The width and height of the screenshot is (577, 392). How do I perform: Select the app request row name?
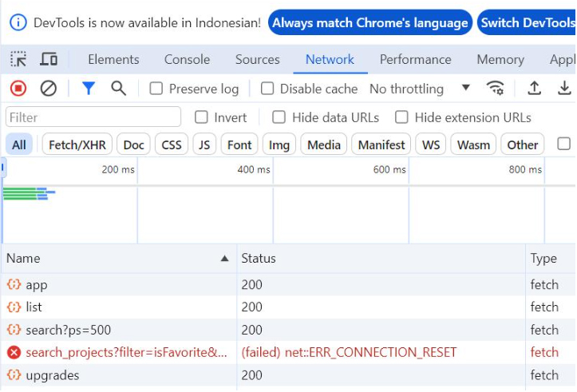tap(37, 284)
